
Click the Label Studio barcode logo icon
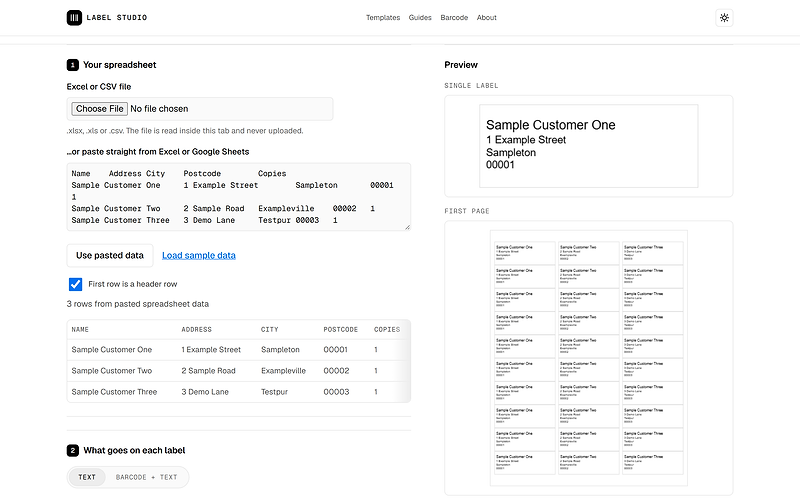pos(74,17)
